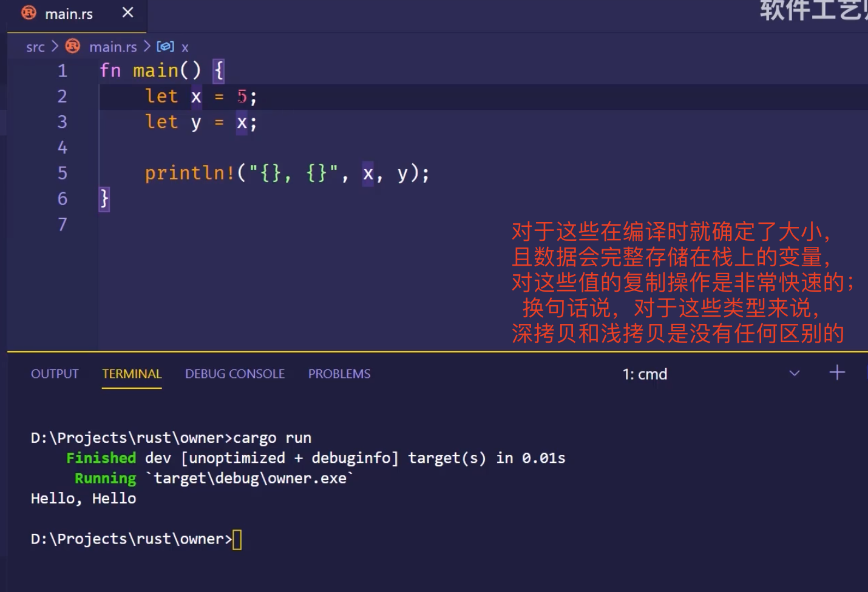Open the PROBLEMS panel tab
This screenshot has height=592, width=868.
coord(339,374)
